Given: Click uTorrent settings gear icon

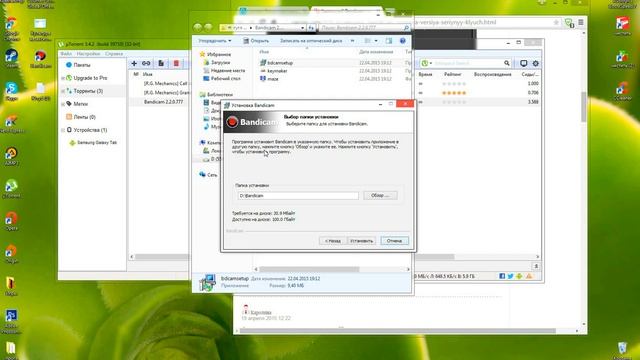Looking at the screenshot, I should point(536,63).
